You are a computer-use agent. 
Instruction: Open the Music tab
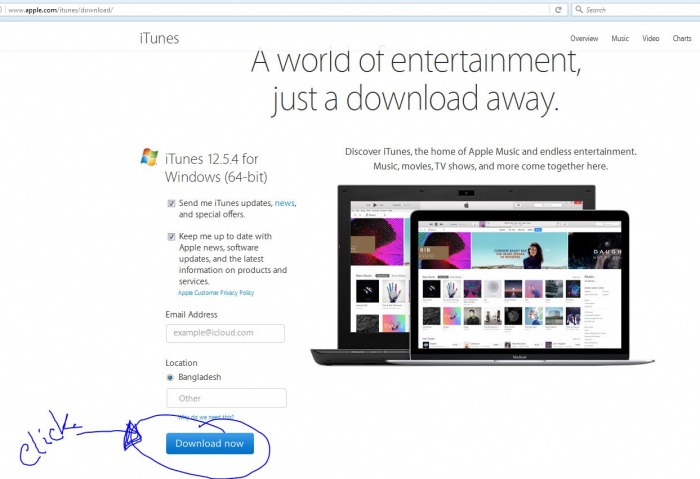tap(620, 38)
